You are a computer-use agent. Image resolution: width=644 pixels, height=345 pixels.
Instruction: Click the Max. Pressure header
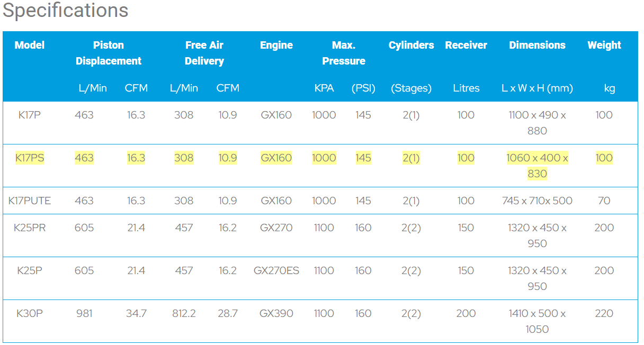[x=344, y=53]
